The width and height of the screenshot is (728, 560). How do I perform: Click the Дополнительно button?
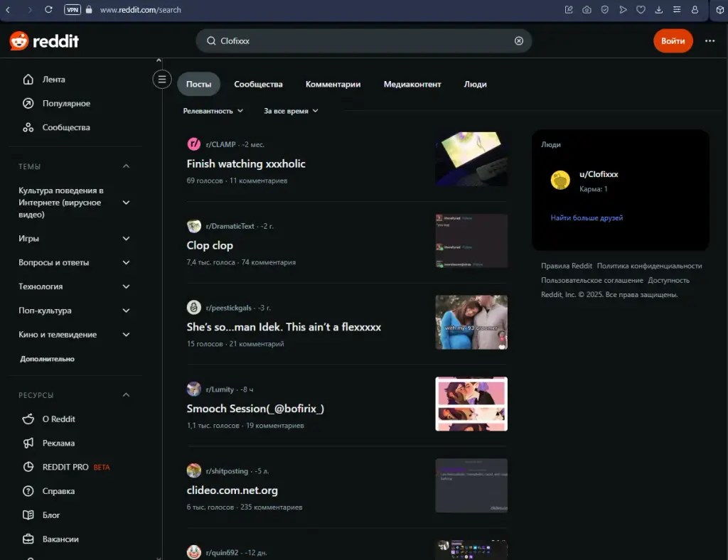[x=48, y=359]
